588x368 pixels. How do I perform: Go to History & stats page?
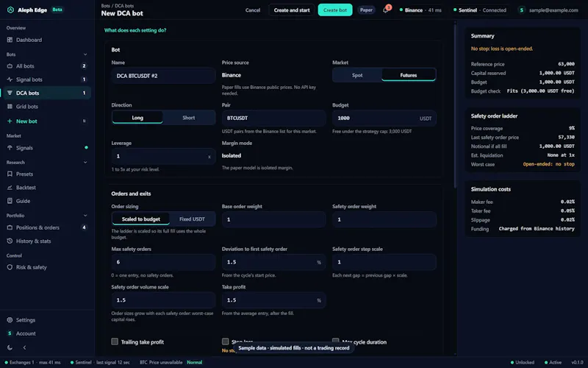pyautogui.click(x=46, y=241)
